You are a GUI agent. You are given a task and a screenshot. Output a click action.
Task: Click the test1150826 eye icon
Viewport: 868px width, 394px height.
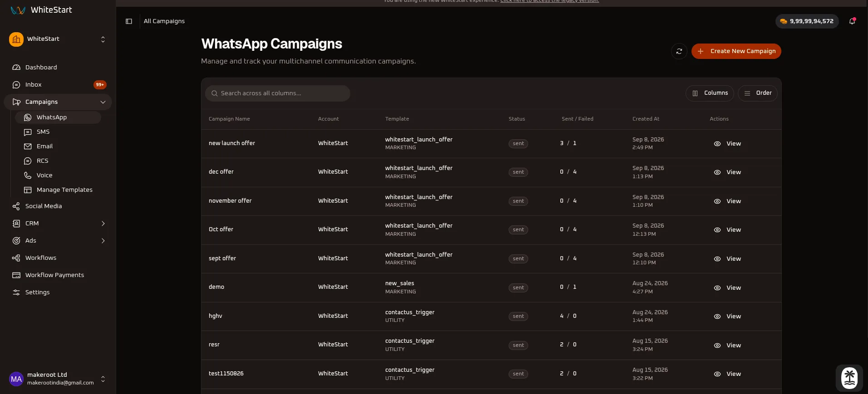click(x=717, y=374)
